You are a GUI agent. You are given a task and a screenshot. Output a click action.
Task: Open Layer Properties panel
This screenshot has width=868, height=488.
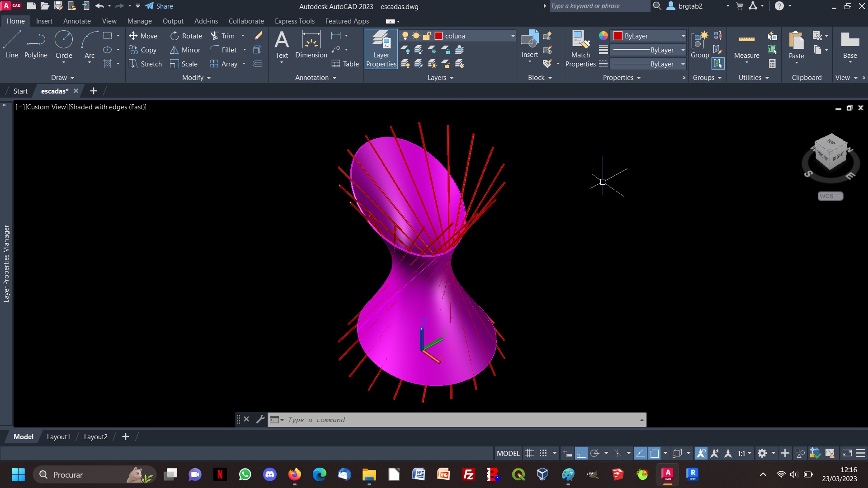tap(381, 49)
